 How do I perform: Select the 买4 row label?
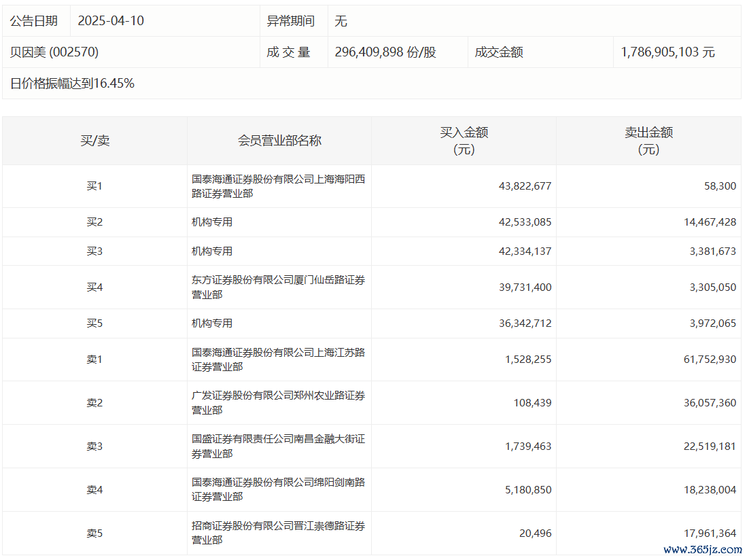tap(94, 287)
